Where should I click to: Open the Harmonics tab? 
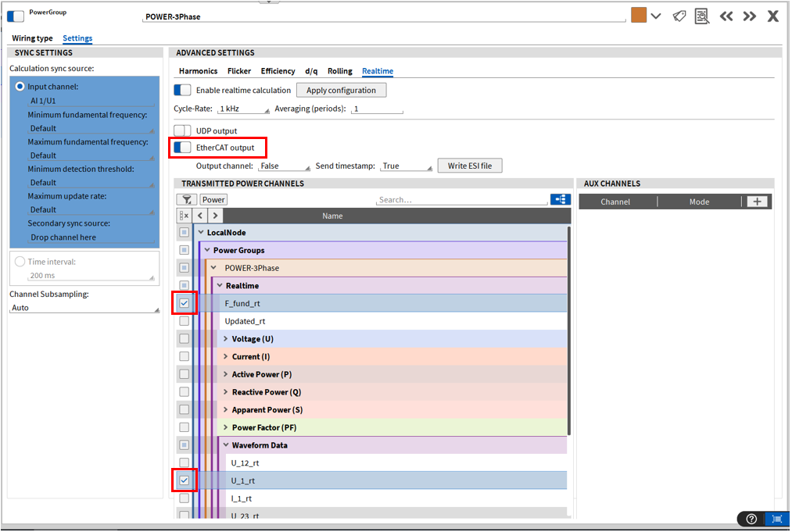[x=198, y=70]
